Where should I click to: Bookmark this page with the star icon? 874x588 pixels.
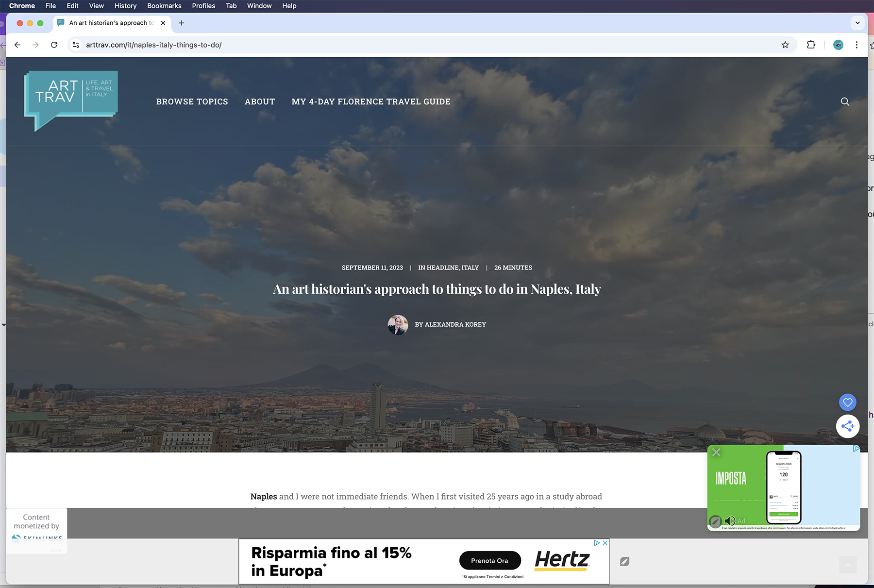(785, 45)
